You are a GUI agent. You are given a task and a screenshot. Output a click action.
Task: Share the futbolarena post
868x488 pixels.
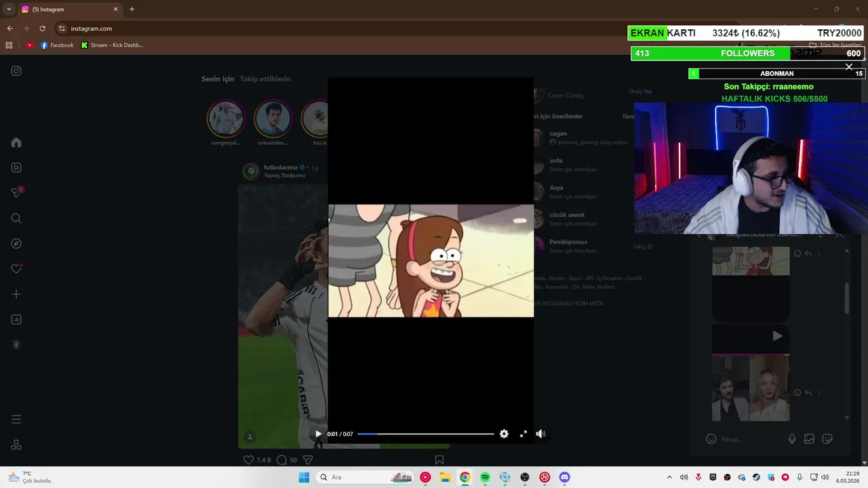308,460
